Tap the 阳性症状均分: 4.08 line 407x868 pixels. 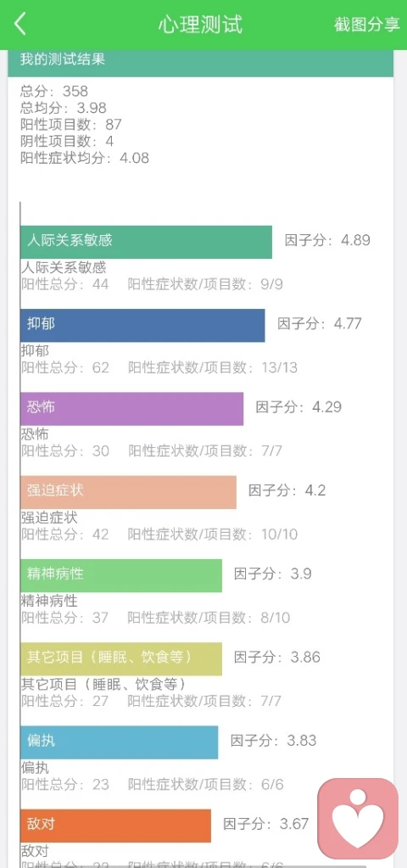pos(85,159)
